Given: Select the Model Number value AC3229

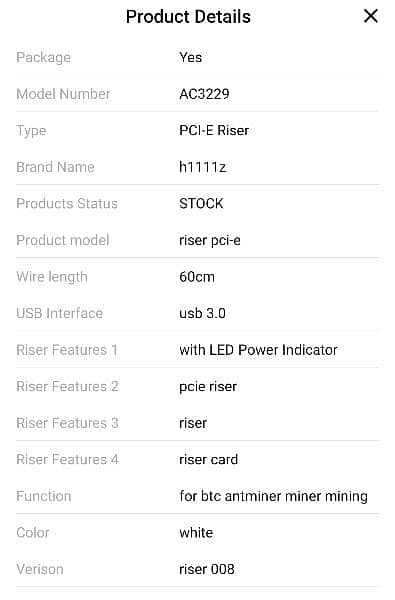Looking at the screenshot, I should (204, 94).
